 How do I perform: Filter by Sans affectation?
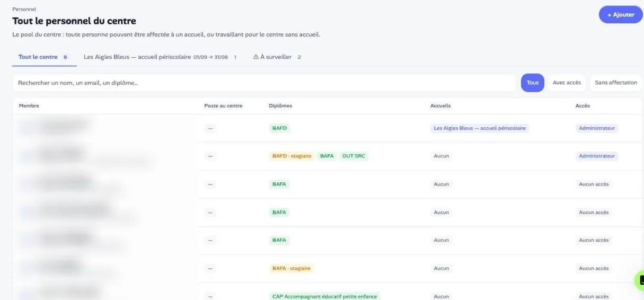click(x=616, y=83)
